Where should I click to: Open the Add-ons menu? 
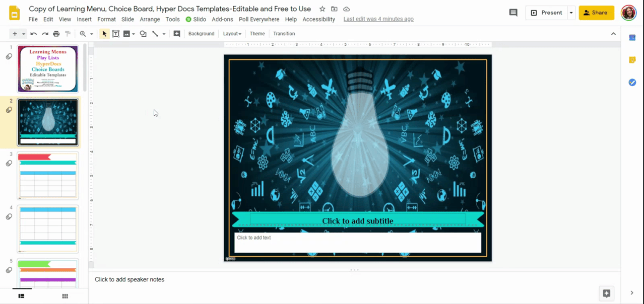click(222, 19)
